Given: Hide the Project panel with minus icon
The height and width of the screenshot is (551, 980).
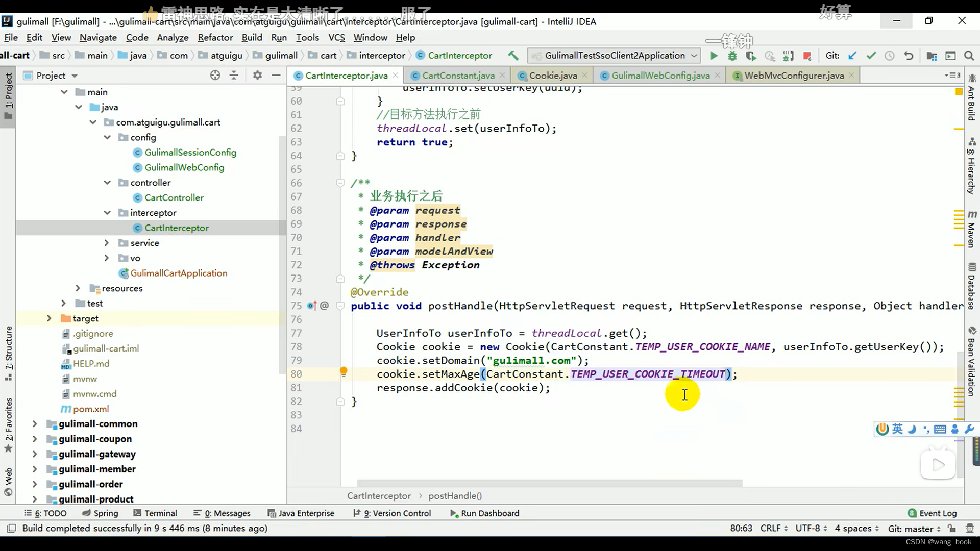Looking at the screenshot, I should (x=276, y=76).
